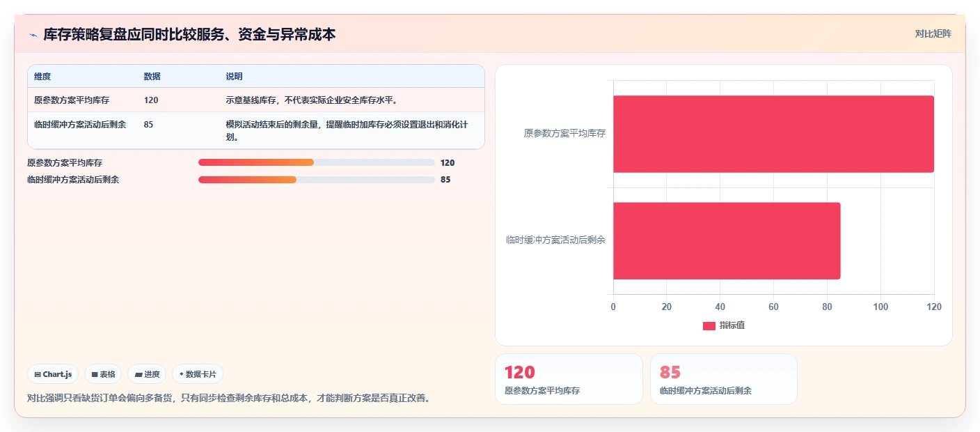Viewport: 980px width, 432px height.
Task: Click the chart bar for 临时缓冲方案活动后剩余
Action: (x=727, y=240)
